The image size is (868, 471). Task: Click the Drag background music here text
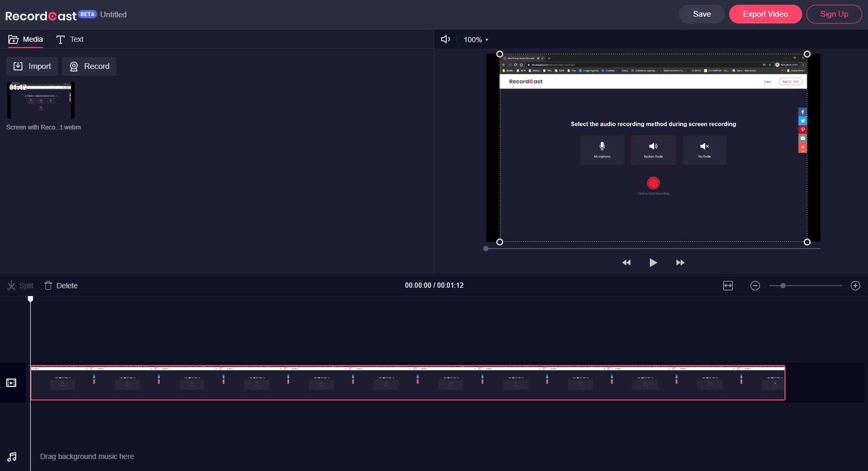(x=87, y=456)
